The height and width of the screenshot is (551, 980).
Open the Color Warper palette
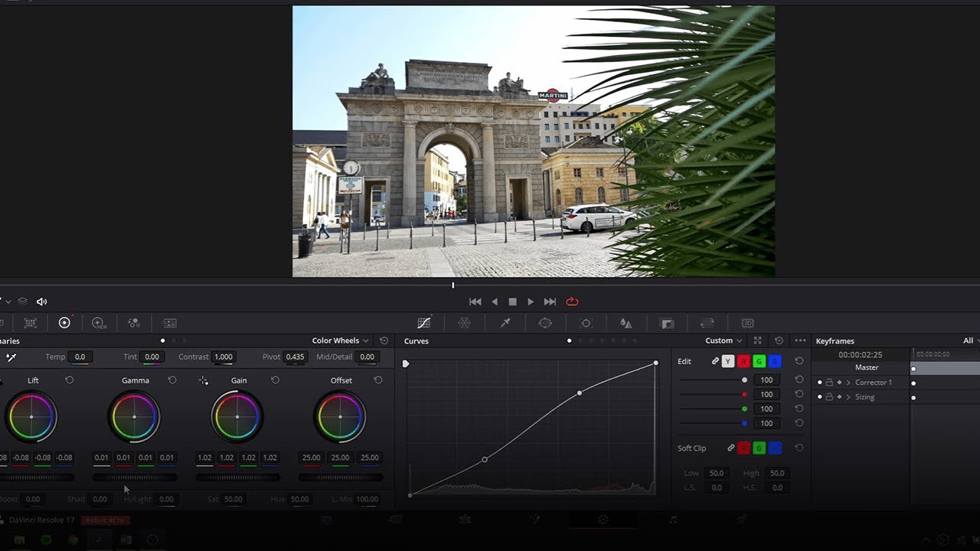tap(464, 323)
